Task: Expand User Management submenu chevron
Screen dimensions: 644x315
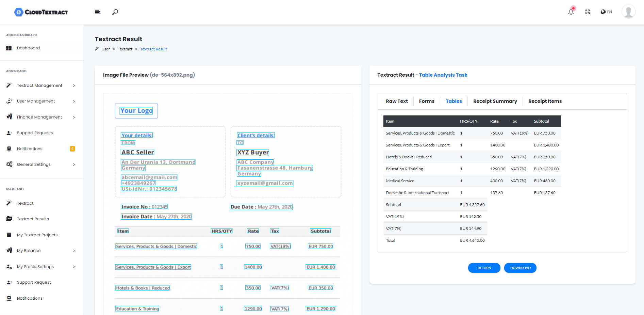Action: [x=74, y=101]
